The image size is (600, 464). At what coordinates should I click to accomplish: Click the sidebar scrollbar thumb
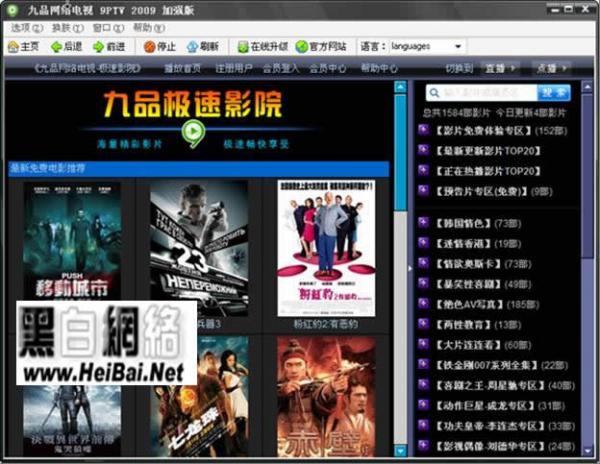pyautogui.click(x=587, y=176)
